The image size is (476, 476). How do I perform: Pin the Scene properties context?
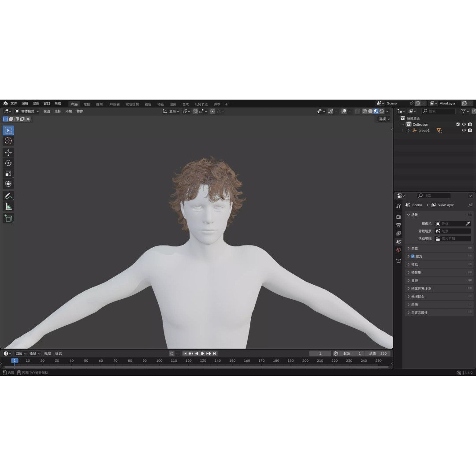470,205
